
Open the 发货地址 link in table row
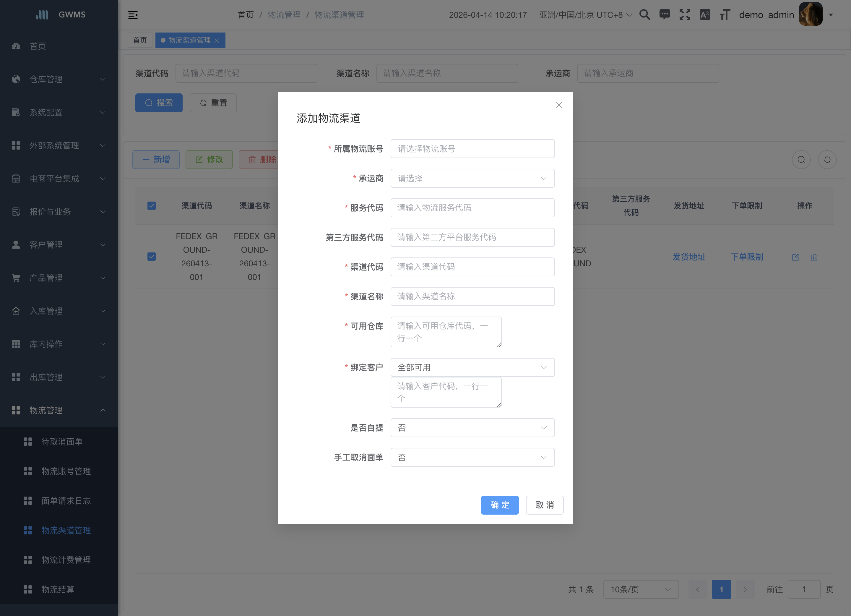[x=689, y=257]
